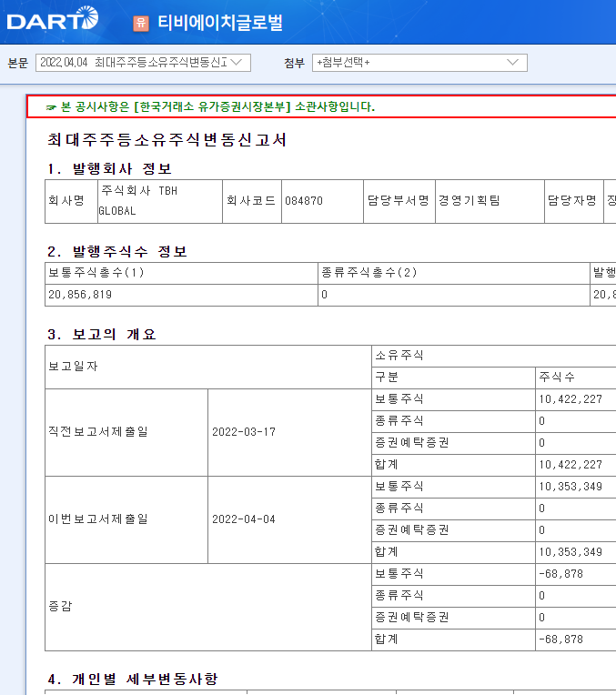Click heading 4. 개인별 세부변동사항
Image resolution: width=616 pixels, height=695 pixels.
tap(133, 679)
